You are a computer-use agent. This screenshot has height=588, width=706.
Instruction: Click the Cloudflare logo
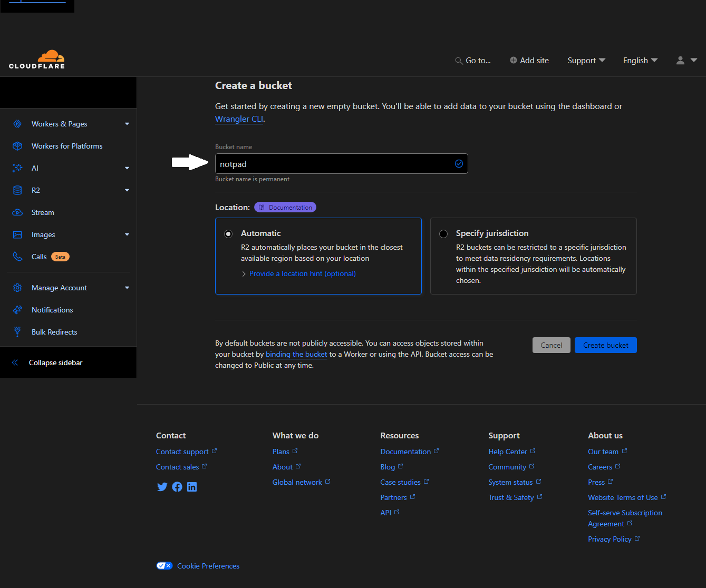coord(37,60)
